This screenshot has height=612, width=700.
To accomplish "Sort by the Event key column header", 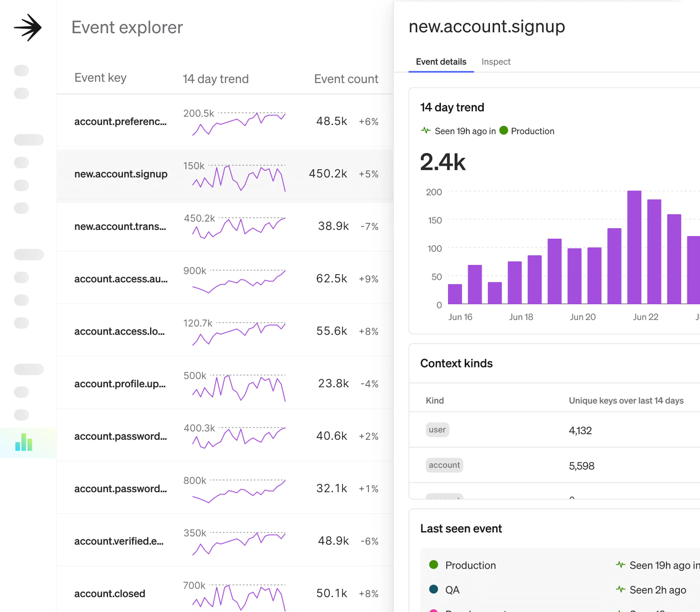I will tap(100, 78).
